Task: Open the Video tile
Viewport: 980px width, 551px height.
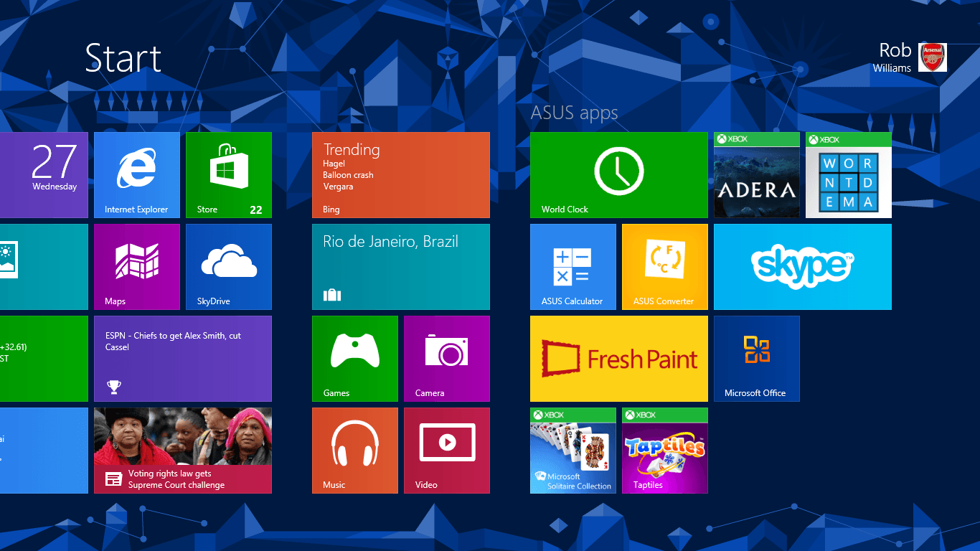Action: [447, 450]
